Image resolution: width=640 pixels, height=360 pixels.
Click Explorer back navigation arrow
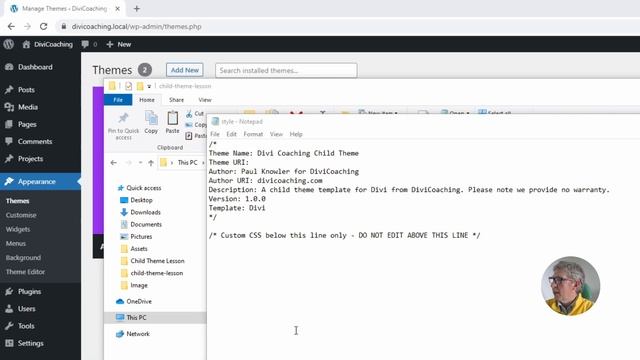pos(113,162)
